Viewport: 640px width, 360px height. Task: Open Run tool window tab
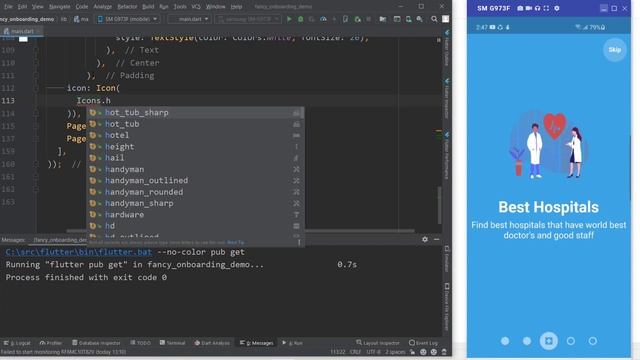point(293,343)
